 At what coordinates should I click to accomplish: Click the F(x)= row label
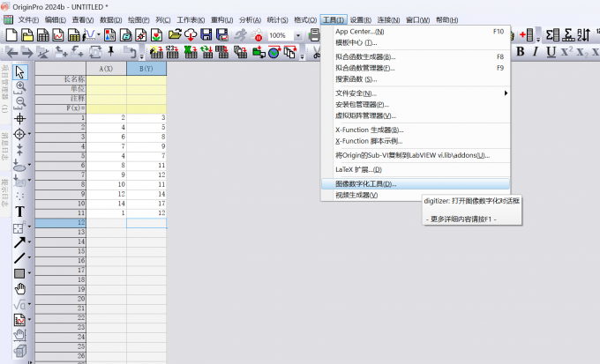(61, 108)
